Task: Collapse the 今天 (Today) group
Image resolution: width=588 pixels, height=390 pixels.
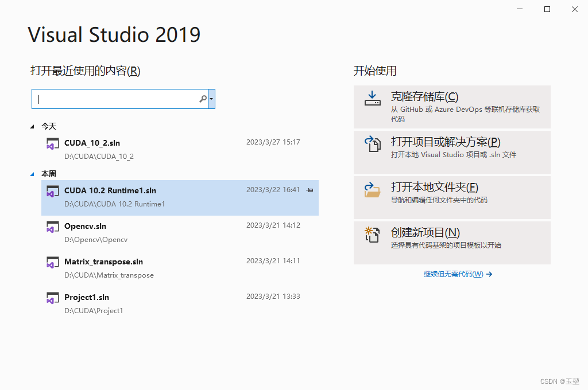Action: click(x=32, y=126)
